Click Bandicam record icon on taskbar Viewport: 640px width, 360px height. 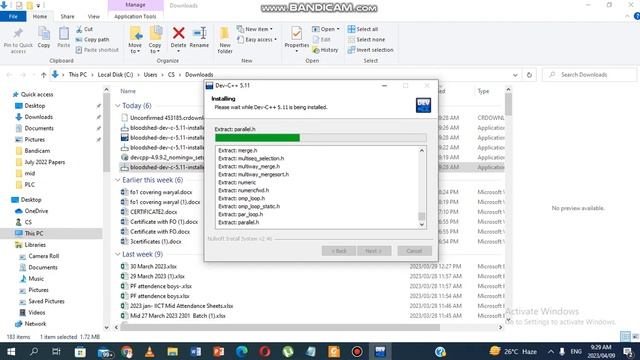pyautogui.click(x=357, y=351)
